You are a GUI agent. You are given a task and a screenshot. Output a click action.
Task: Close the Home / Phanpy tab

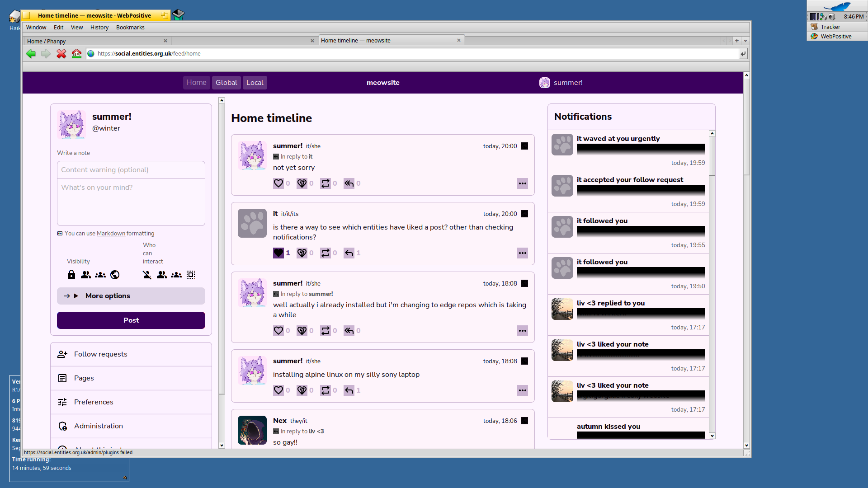click(165, 41)
